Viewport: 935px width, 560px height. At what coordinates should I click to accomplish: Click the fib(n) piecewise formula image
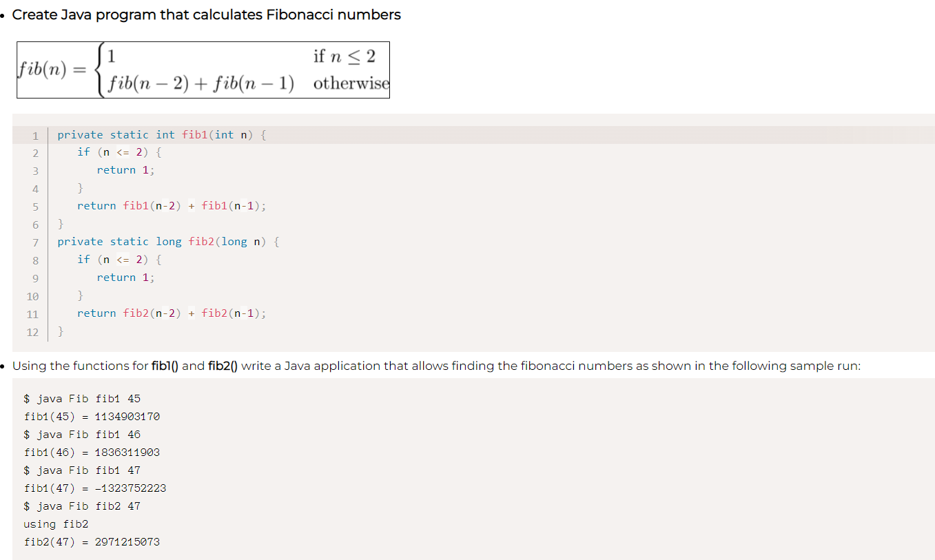click(203, 70)
